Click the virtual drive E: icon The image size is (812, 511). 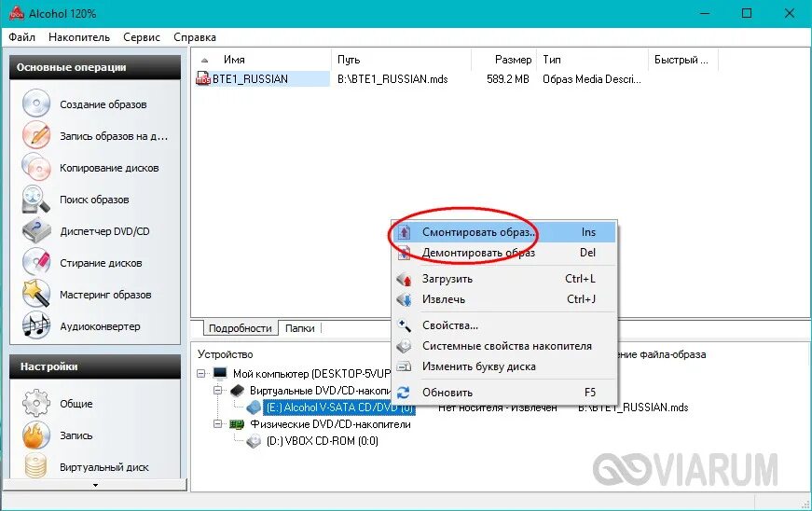point(254,407)
